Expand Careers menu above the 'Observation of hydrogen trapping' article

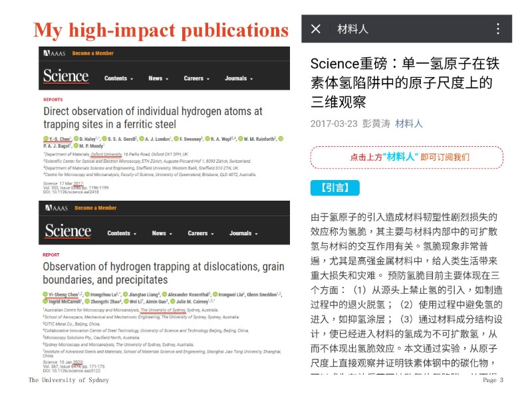201,233
